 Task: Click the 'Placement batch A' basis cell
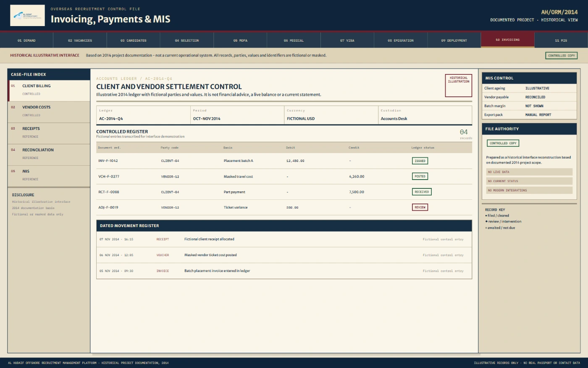[238, 161]
